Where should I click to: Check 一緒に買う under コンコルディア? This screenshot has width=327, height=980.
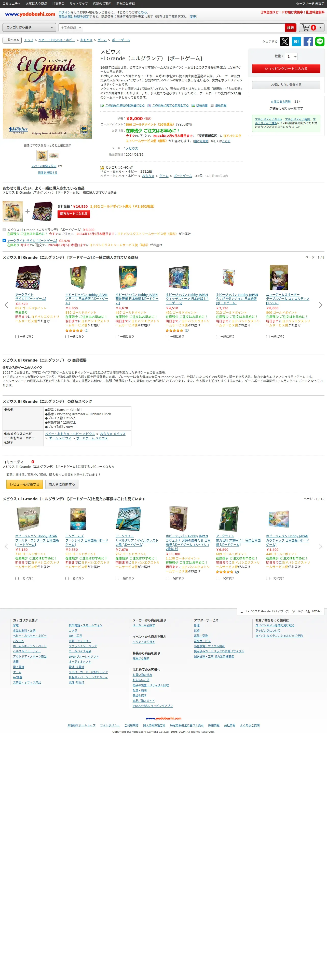[x=268, y=337]
